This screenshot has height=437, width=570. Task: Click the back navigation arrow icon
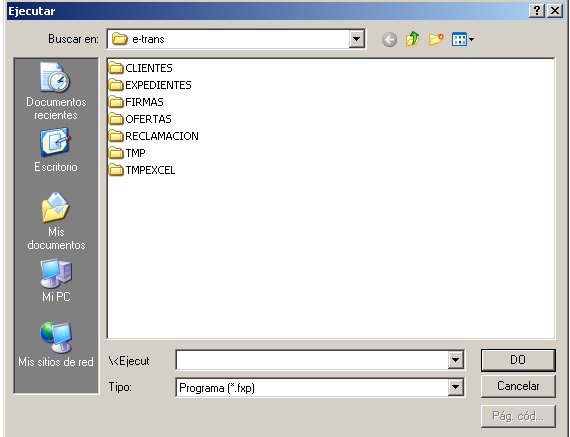point(389,39)
